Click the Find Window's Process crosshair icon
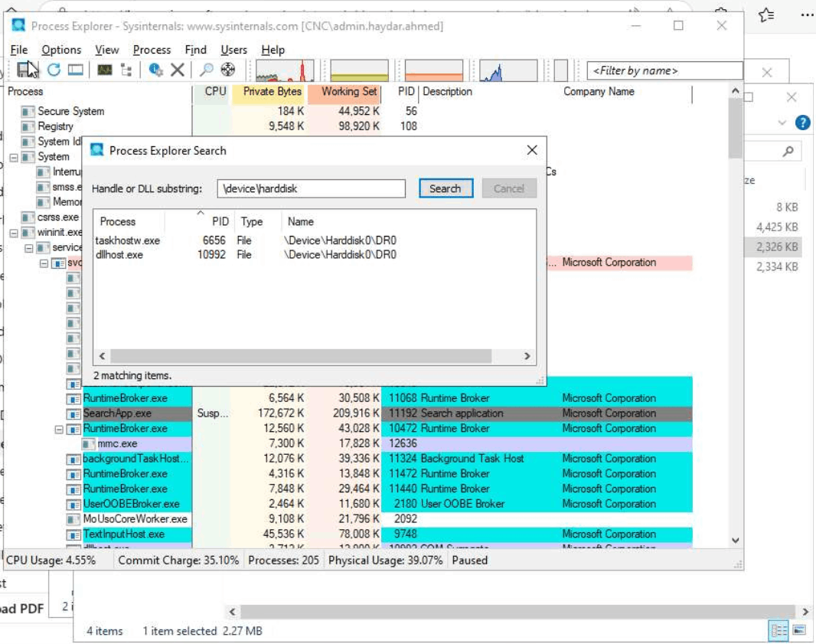This screenshot has height=644, width=816. click(x=228, y=69)
